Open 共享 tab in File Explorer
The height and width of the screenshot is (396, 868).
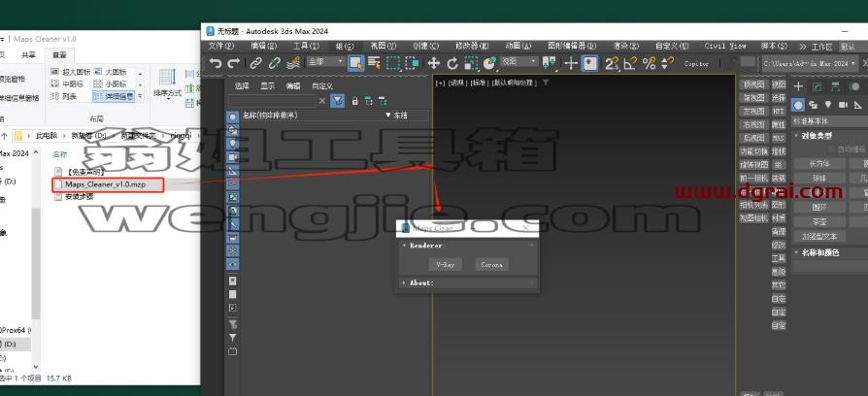pyautogui.click(x=29, y=54)
